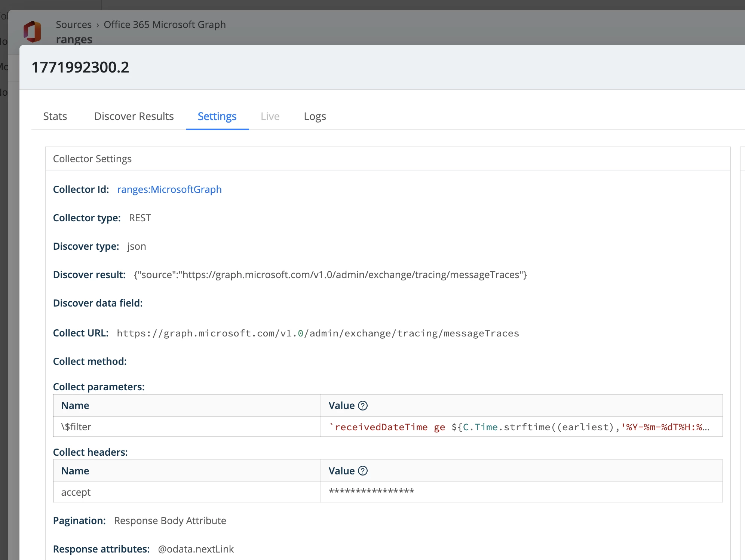Click the @odata.nextLink response attribute
The width and height of the screenshot is (745, 560).
196,549
